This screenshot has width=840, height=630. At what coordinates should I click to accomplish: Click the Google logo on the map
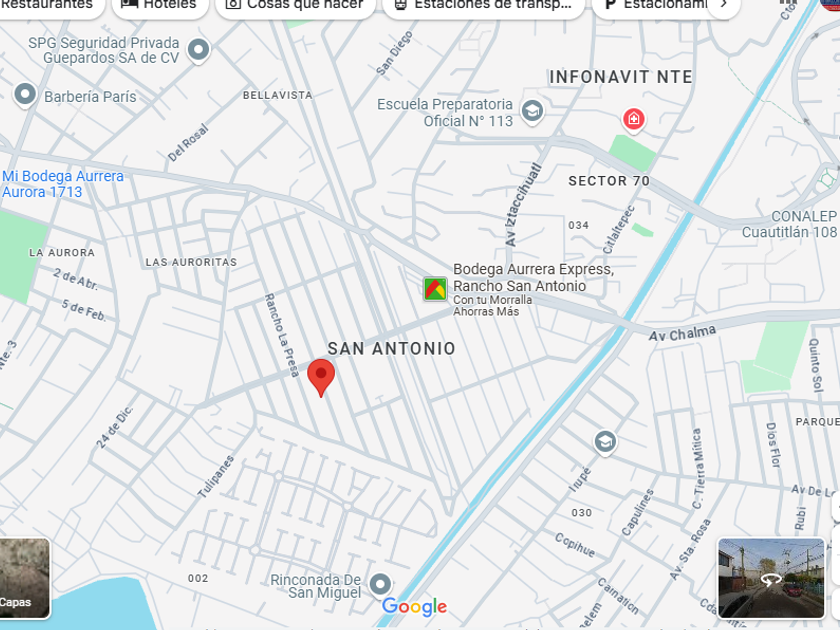coord(414,606)
